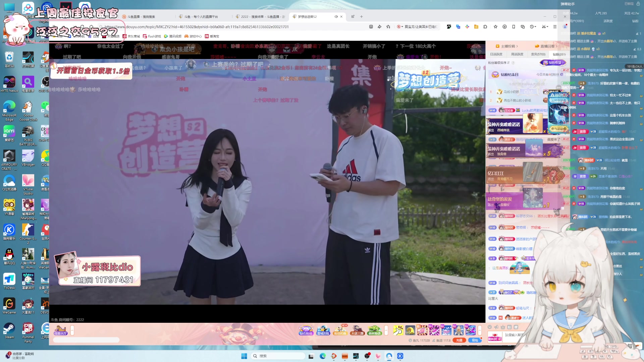The height and width of the screenshot is (362, 644).
Task: Switch to the 日活跃度 tab
Action: pos(496,54)
